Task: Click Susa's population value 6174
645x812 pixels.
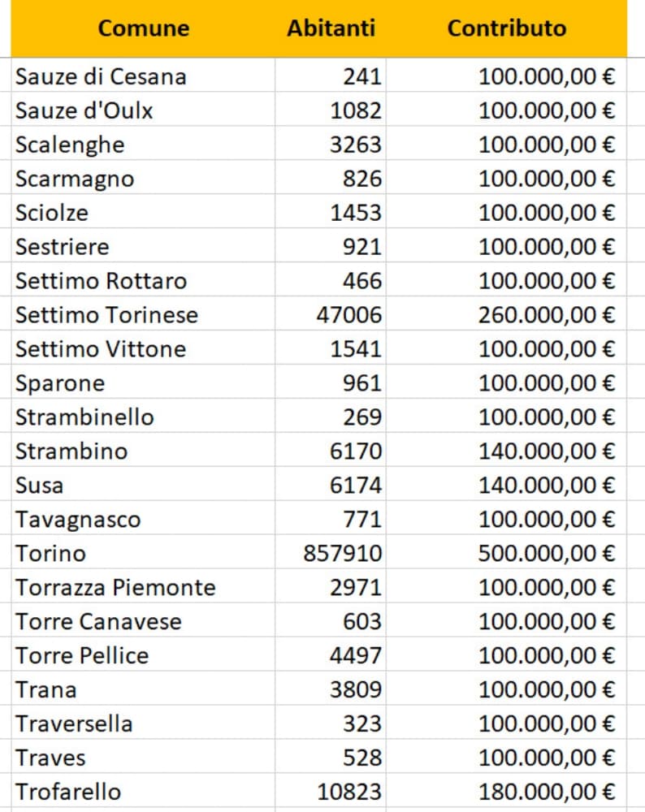Action: [x=355, y=486]
